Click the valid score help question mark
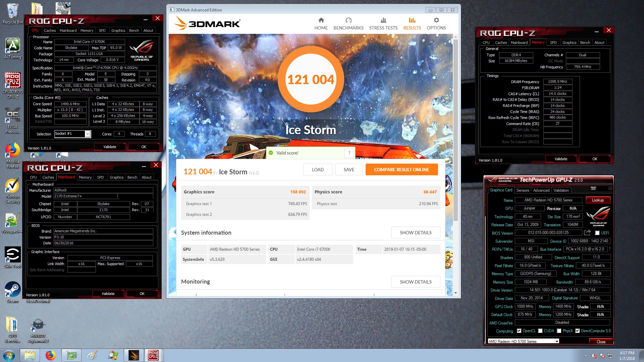This screenshot has width=644, height=362. click(x=349, y=153)
